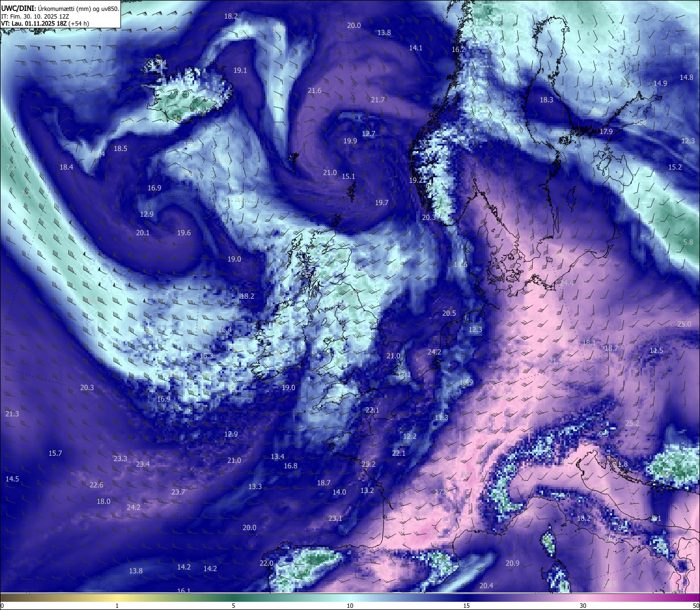Select the 12.2 value label
This screenshot has width=700, height=610.
click(x=410, y=437)
